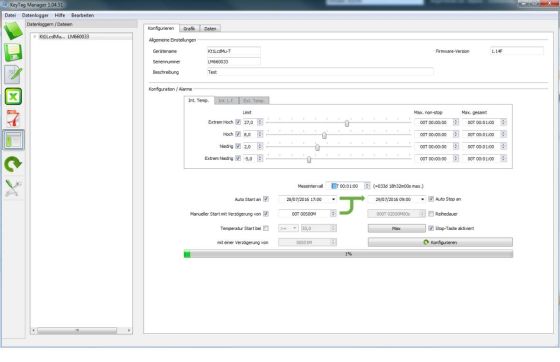Click the Hoch limit slider handle

coord(324,135)
